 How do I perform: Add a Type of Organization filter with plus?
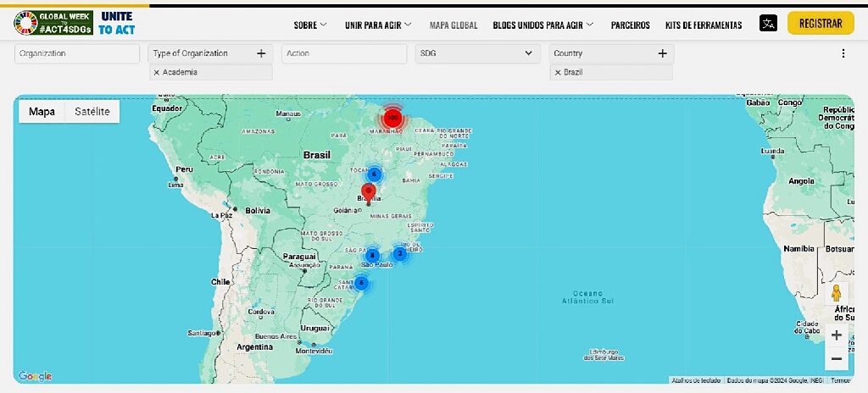click(261, 53)
